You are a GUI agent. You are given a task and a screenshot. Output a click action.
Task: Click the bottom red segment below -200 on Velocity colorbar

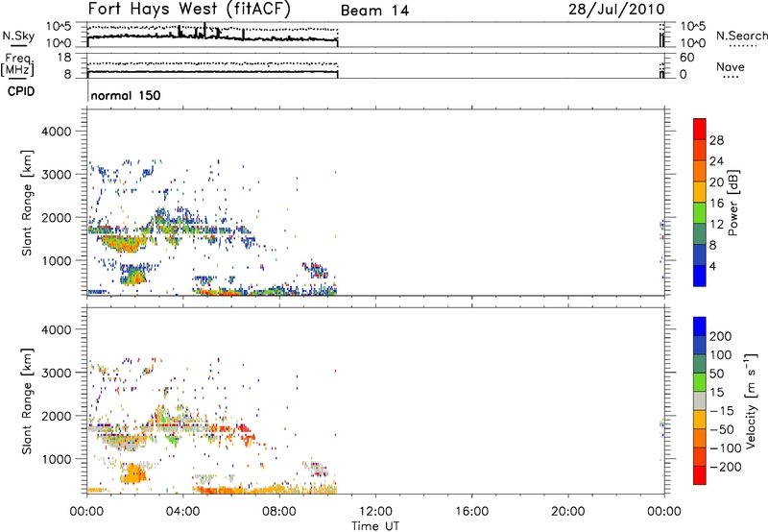(700, 475)
